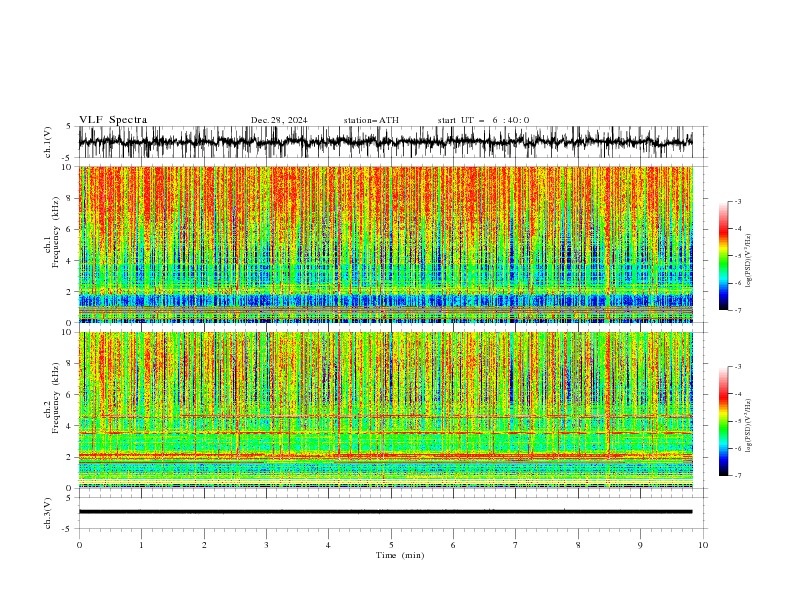This screenshot has height=612, width=792.
Task: Click the "-5" tick on ch.2 colorbar
Action: pyautogui.click(x=737, y=421)
